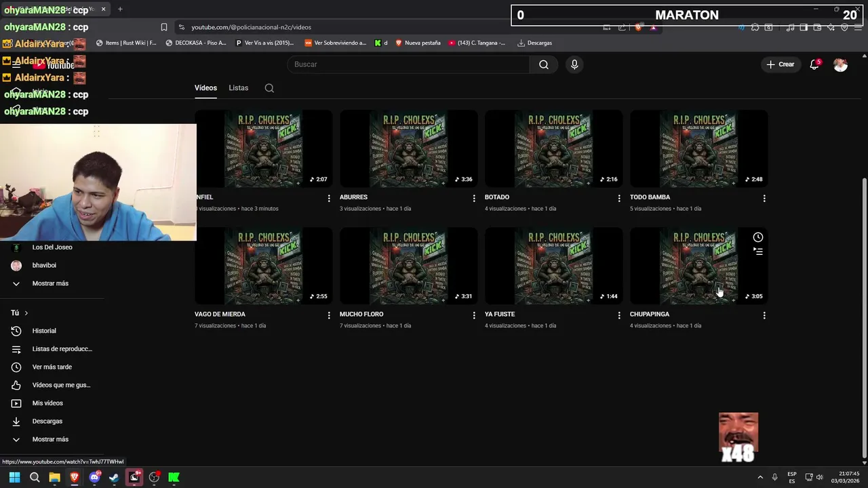Open the TODO BAMBA video title
The height and width of the screenshot is (488, 868).
point(650,197)
